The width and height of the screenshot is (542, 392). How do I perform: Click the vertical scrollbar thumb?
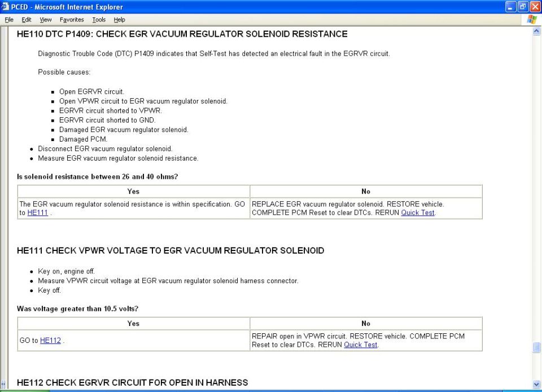click(x=536, y=347)
